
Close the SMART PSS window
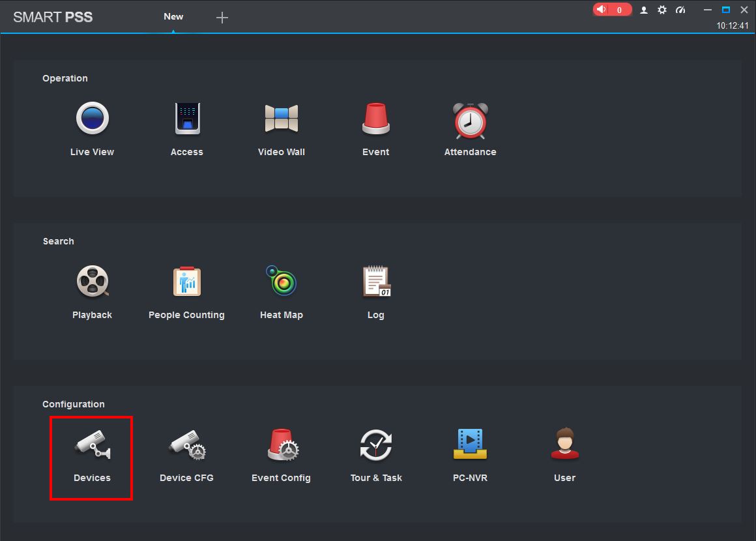point(744,10)
